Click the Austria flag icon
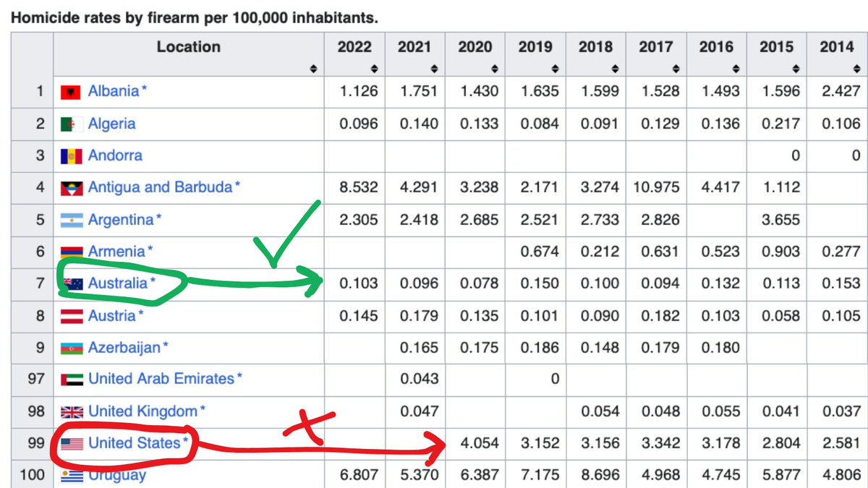868x488 pixels. coord(71,316)
